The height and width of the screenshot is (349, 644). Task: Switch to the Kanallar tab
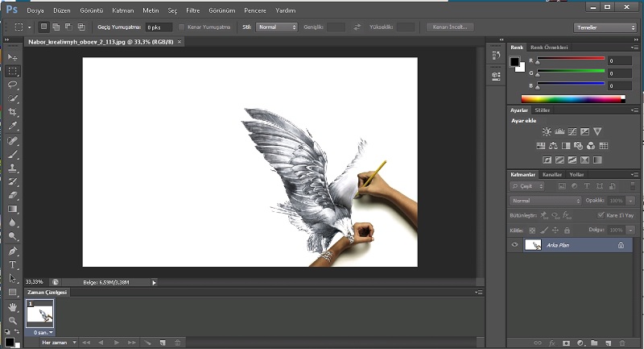(551, 174)
